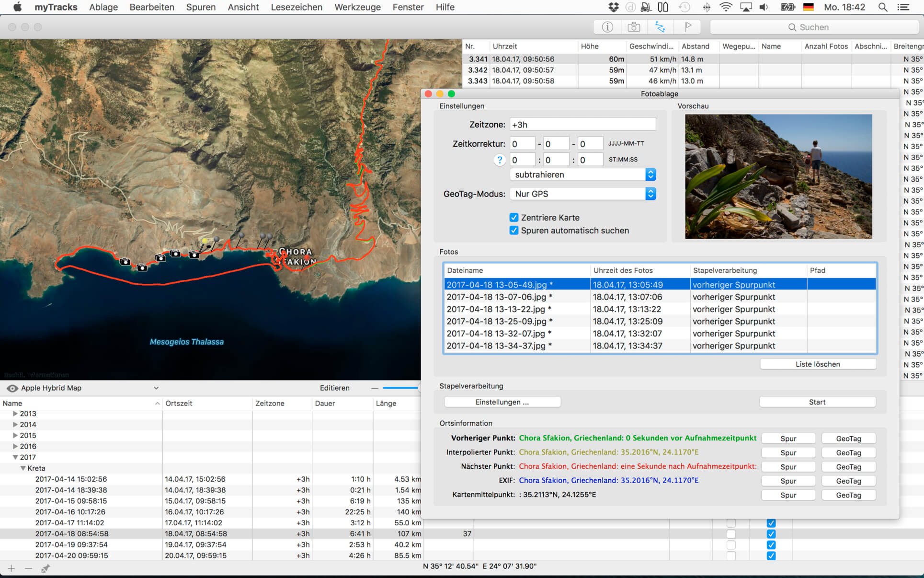This screenshot has width=924, height=578.
Task: Open the Ablage menu
Action: (x=103, y=7)
